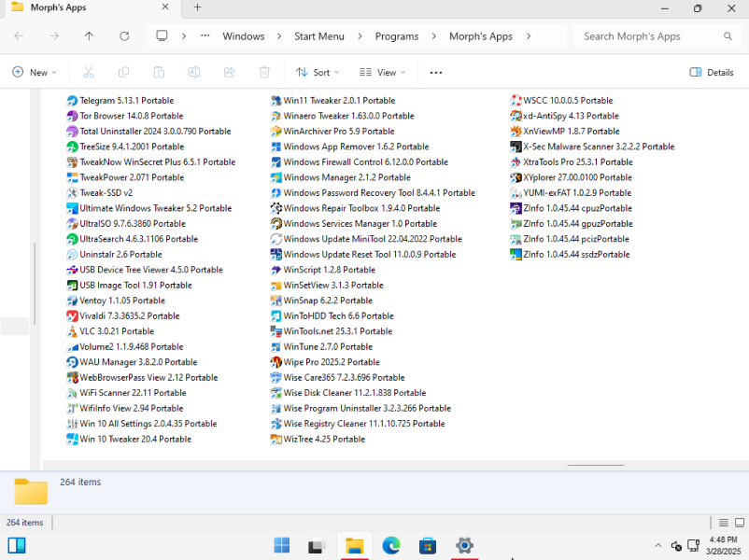Expand the chevron after Programs breadcrumb
This screenshot has width=749, height=560.
pos(433,36)
